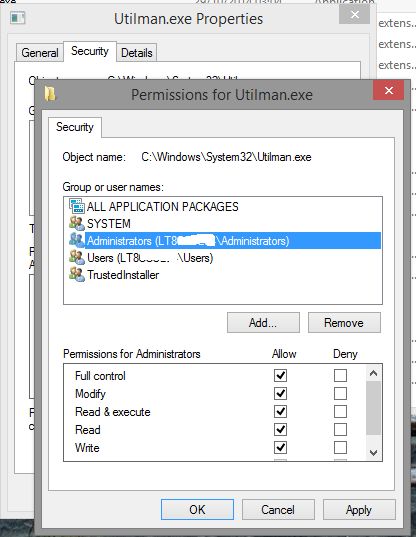Click the Apply button
Image resolution: width=416 pixels, height=537 pixels.
click(359, 510)
